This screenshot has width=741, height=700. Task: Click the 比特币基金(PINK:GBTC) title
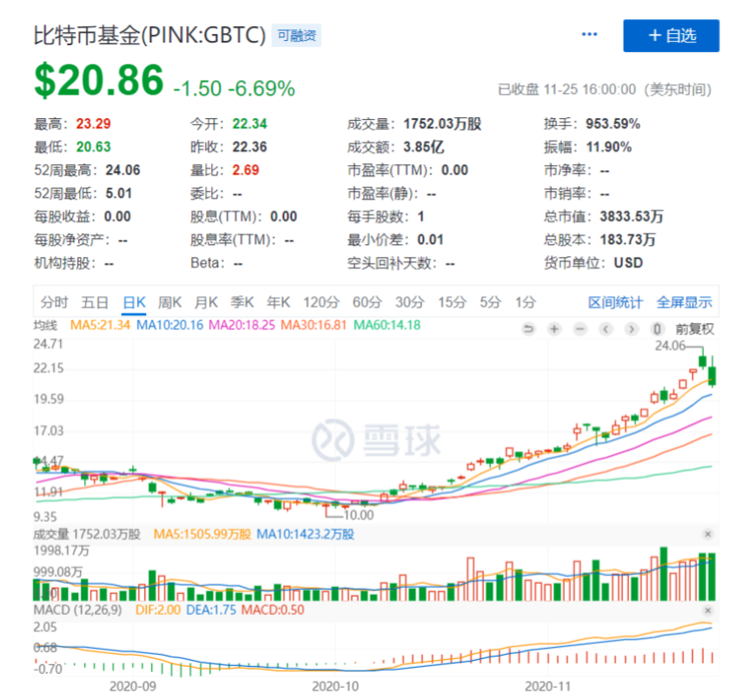[x=149, y=36]
